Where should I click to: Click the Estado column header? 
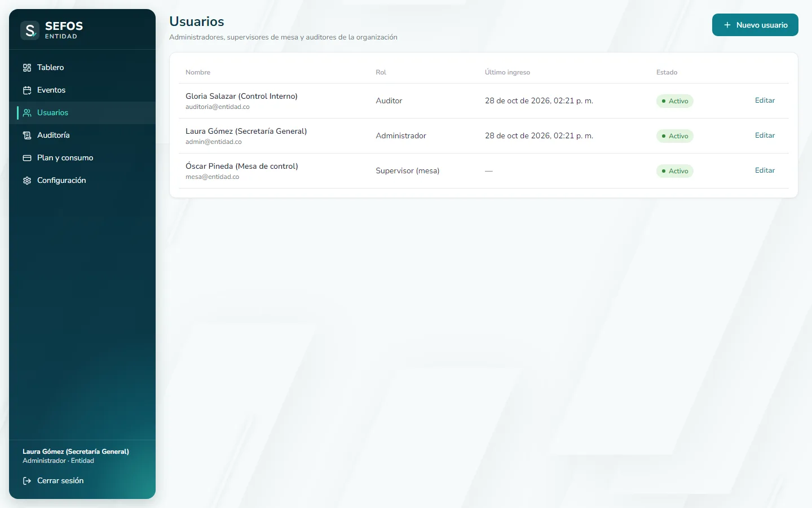point(667,72)
